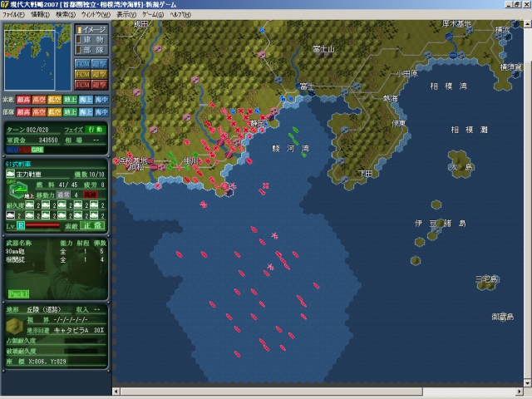The width and height of the screenshot is (532, 399).
Task: Toggle 超高 in the 索敵 row
Action: click(23, 100)
